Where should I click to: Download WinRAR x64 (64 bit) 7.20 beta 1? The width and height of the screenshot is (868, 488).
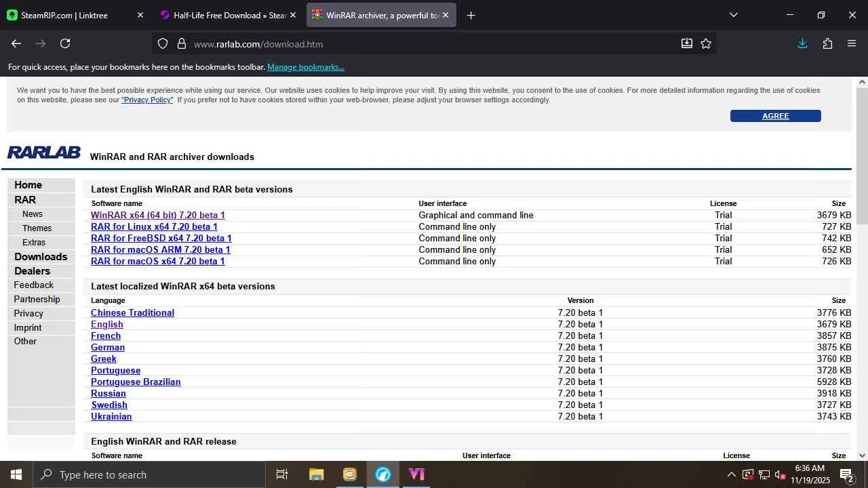[x=158, y=215]
